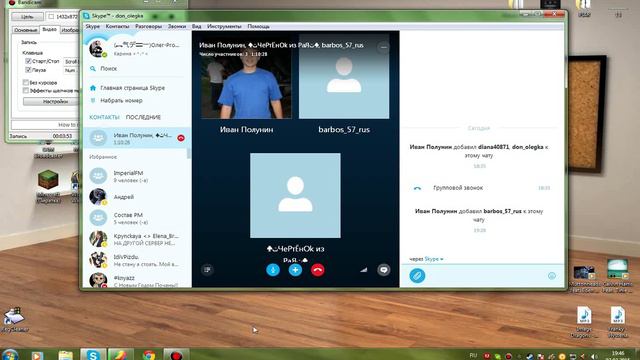
Task: Toggle the Старт/Стоп hotkey checkbox in Bandicam
Action: click(x=28, y=61)
